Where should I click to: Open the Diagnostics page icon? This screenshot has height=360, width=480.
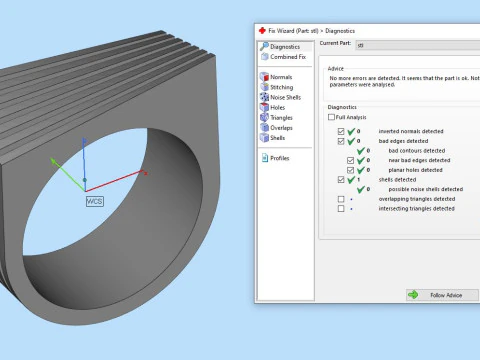click(x=265, y=46)
